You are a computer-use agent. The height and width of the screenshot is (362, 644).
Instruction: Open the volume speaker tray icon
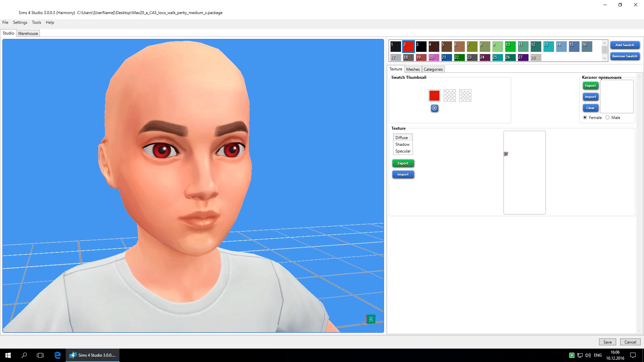pyautogui.click(x=588, y=355)
